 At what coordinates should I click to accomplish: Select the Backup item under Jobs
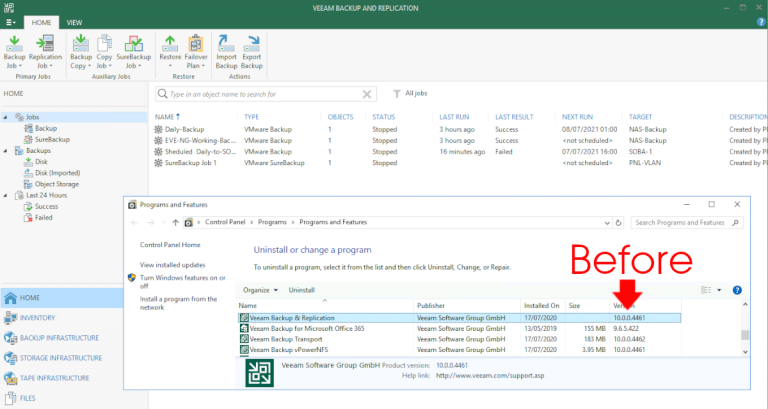click(x=46, y=128)
